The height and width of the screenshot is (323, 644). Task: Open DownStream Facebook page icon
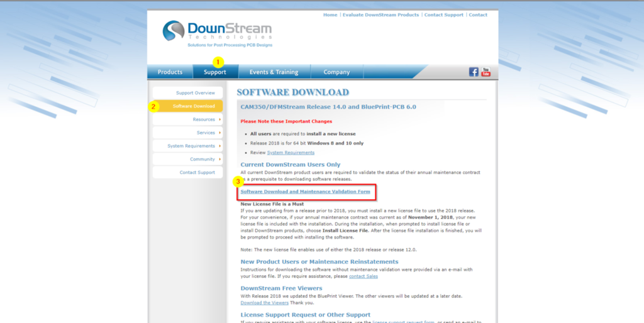click(x=474, y=72)
